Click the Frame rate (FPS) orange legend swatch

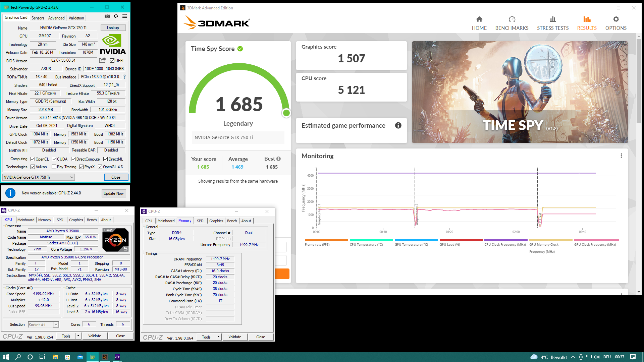click(x=326, y=240)
